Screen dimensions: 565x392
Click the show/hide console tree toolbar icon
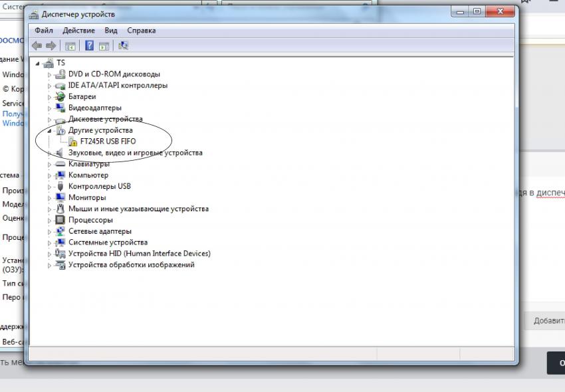(70, 46)
